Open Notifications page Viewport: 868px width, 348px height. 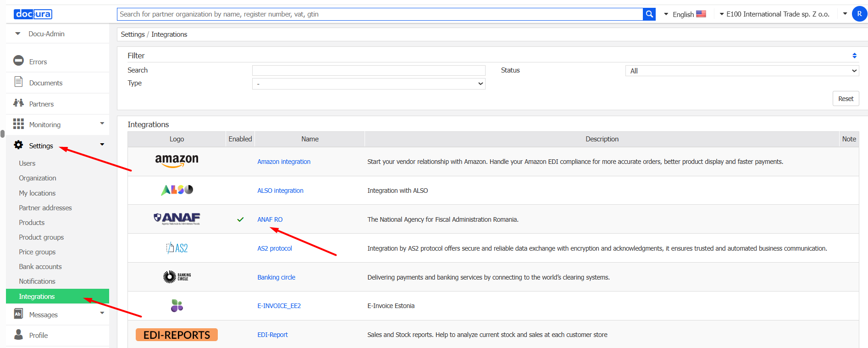pos(37,281)
